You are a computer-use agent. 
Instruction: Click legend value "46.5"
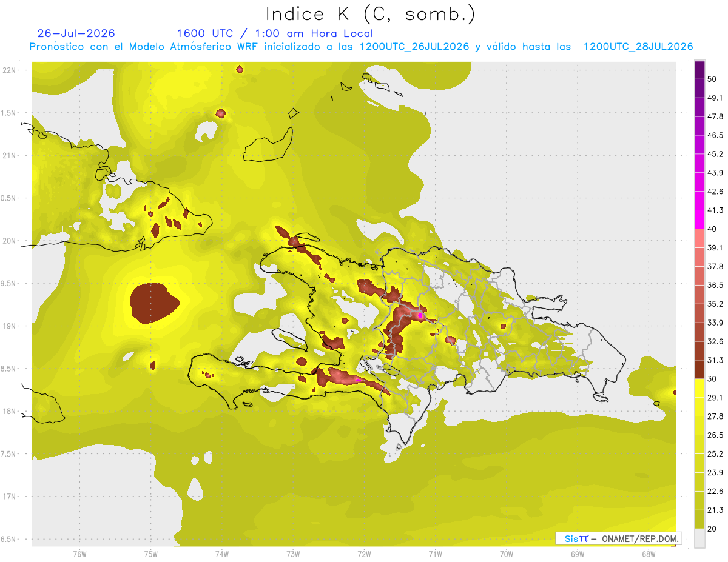715,135
